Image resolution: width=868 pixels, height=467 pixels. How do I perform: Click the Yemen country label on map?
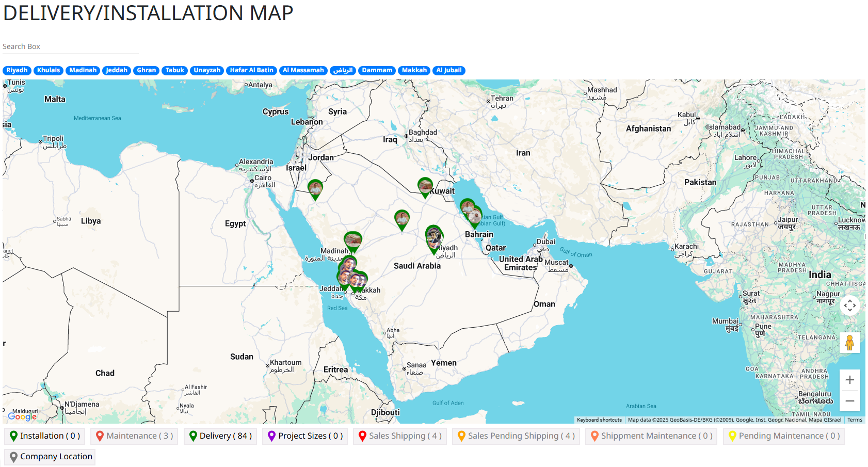tap(444, 363)
